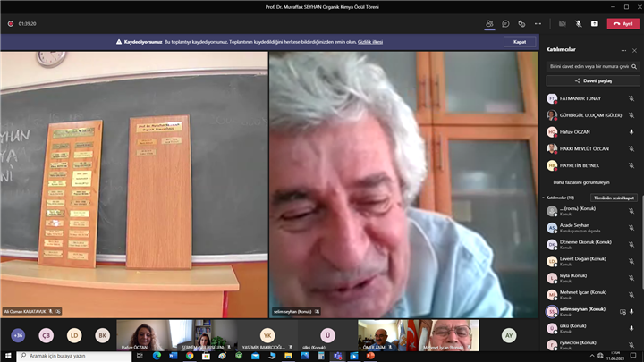Select FATMANUR TUNAY in participant list
Viewport: 644px width, 362px height.
(580, 98)
